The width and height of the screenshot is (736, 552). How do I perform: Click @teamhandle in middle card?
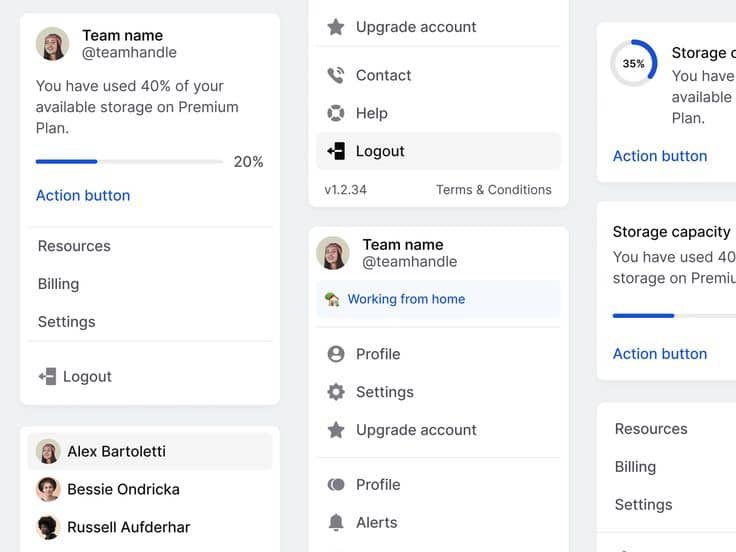[x=409, y=261]
